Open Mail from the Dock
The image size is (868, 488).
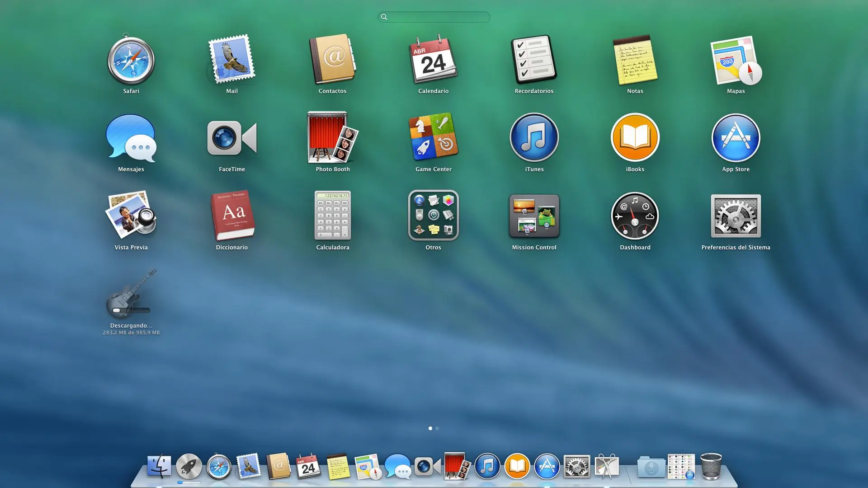[x=249, y=466]
